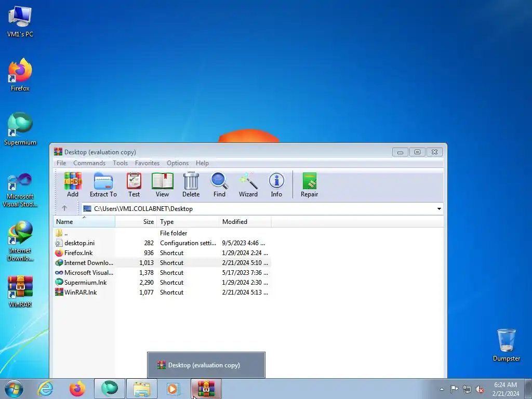532x399 pixels.
Task: Select the Microsoft Visual... file row
Action: point(162,272)
